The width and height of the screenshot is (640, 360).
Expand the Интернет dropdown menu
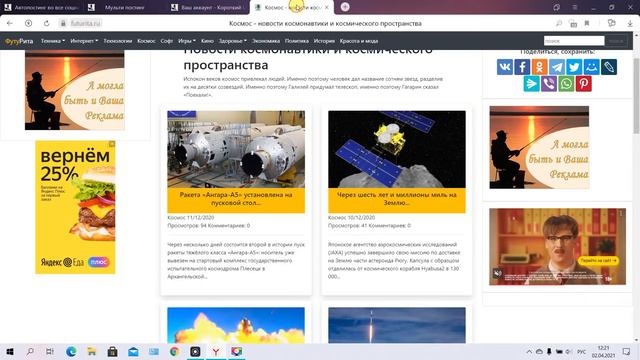tap(84, 41)
